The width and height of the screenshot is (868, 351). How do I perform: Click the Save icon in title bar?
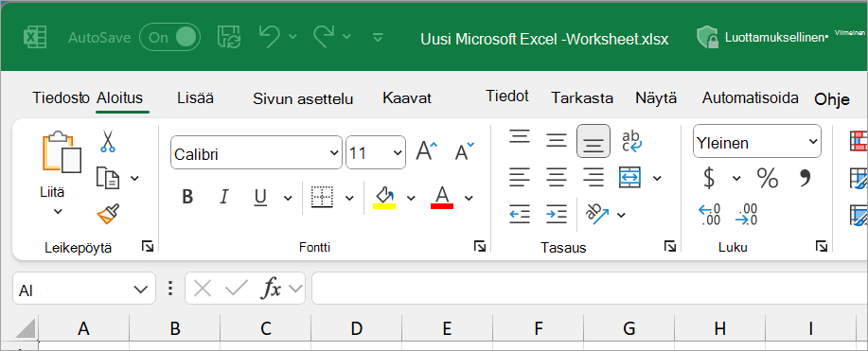pyautogui.click(x=228, y=37)
